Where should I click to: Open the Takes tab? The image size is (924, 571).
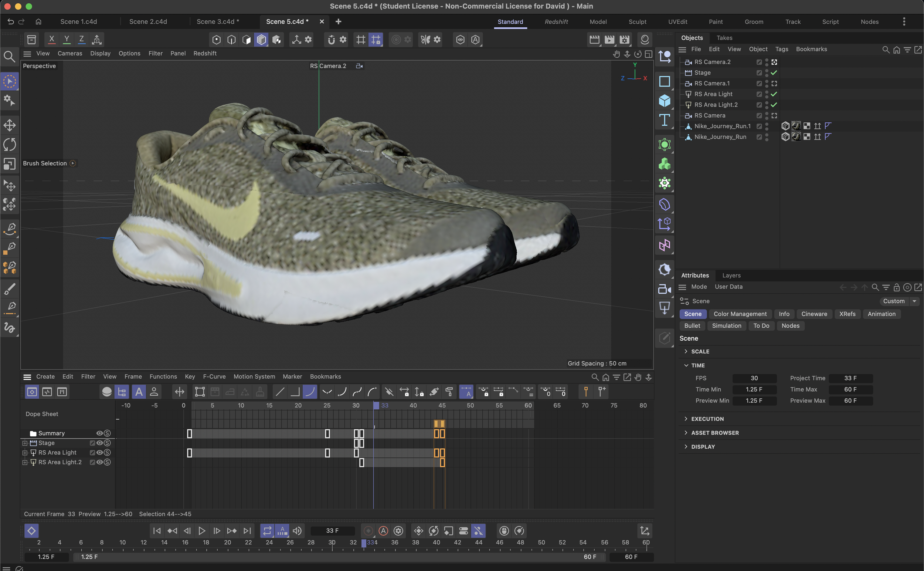pyautogui.click(x=724, y=38)
